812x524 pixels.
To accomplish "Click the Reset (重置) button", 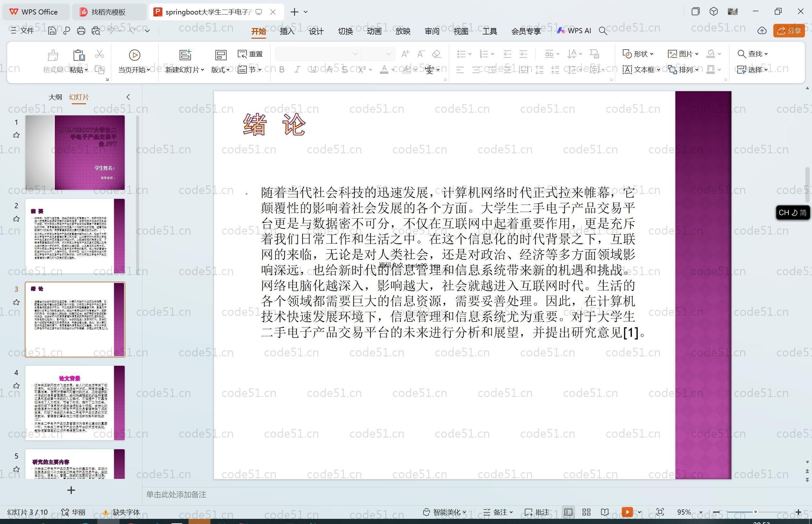I will 250,54.
